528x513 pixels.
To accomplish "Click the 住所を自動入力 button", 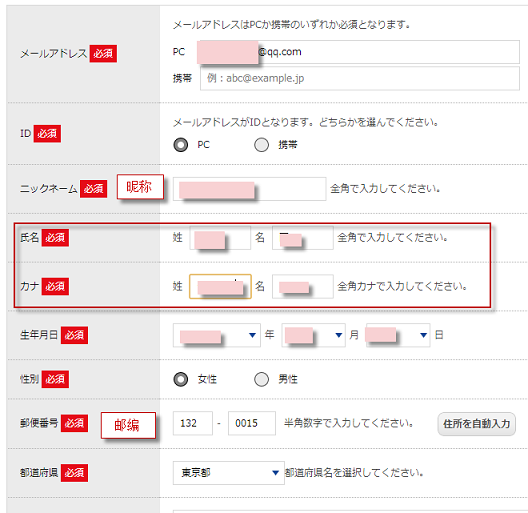I will click(x=476, y=424).
